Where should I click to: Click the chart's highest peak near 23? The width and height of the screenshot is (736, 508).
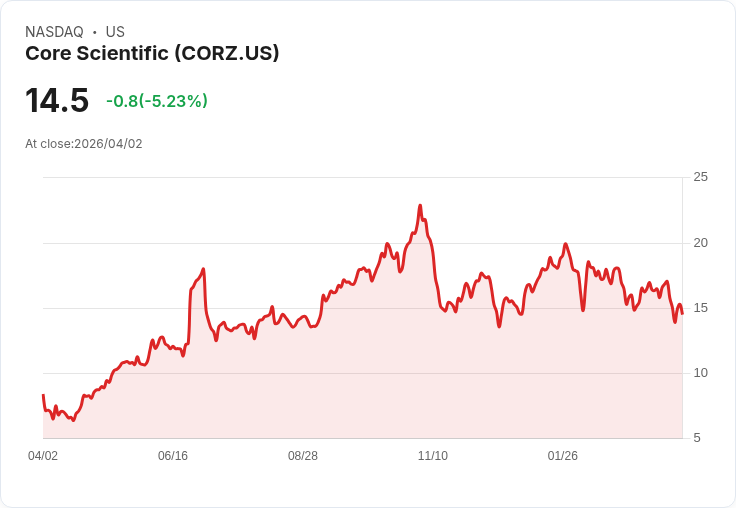click(x=420, y=206)
